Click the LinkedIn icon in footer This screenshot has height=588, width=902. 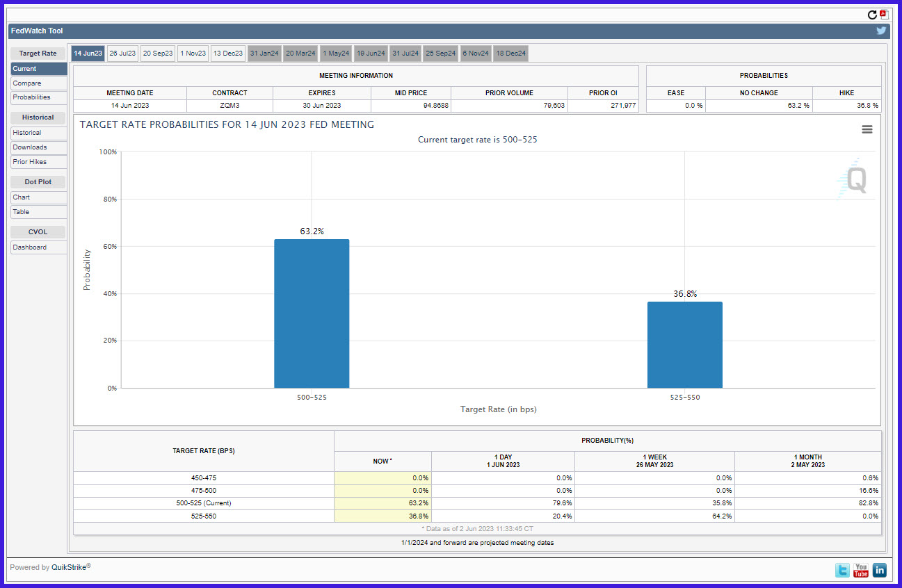click(880, 571)
